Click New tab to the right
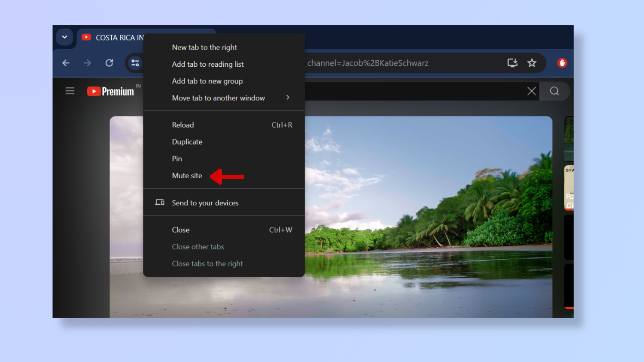644x362 pixels. point(204,47)
